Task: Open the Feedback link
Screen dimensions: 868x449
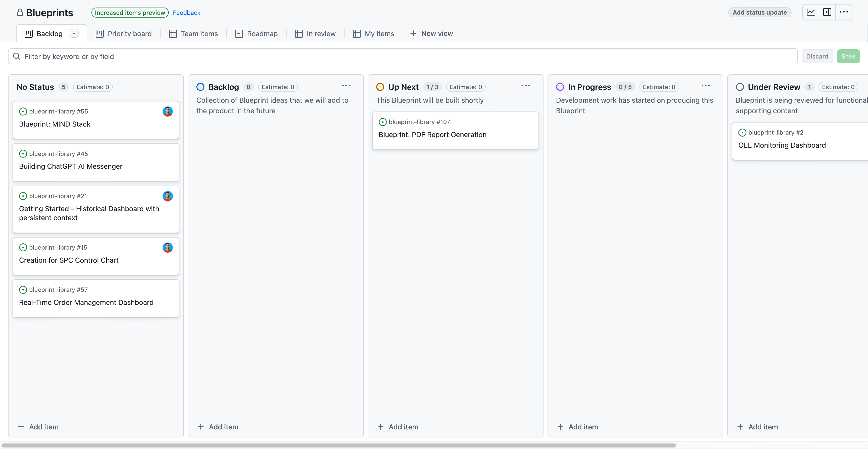Action: 186,13
